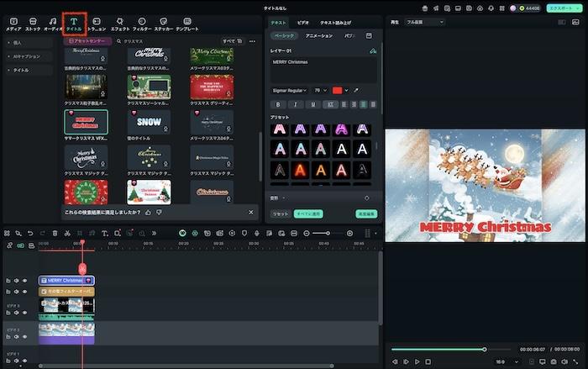Click the scissors split icon in timeline toolbar

pos(67,234)
